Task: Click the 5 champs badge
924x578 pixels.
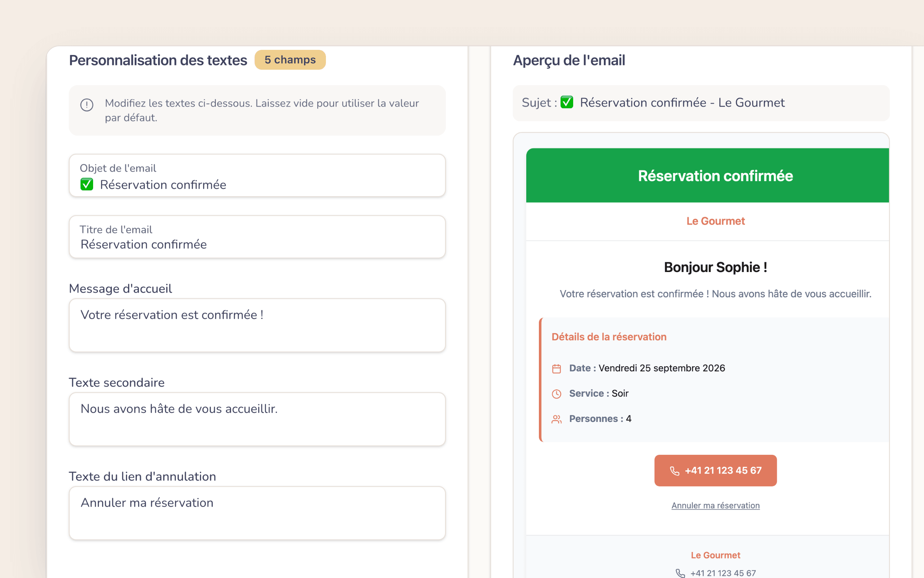Action: coord(290,60)
